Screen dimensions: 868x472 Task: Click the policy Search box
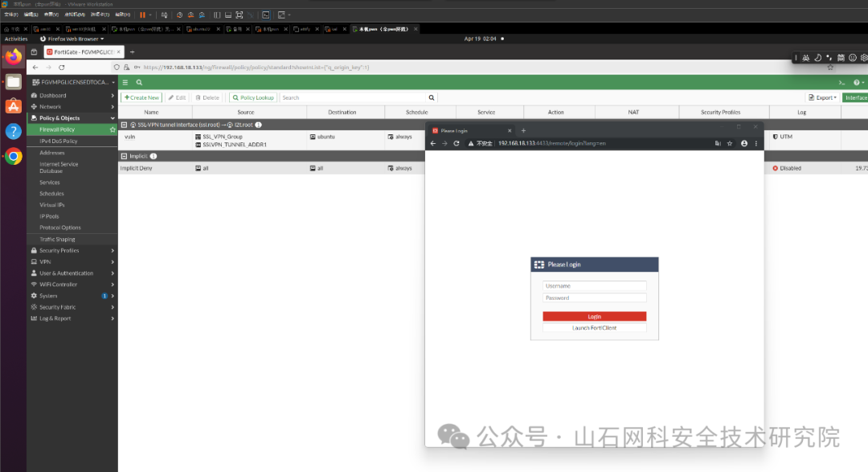coord(353,97)
